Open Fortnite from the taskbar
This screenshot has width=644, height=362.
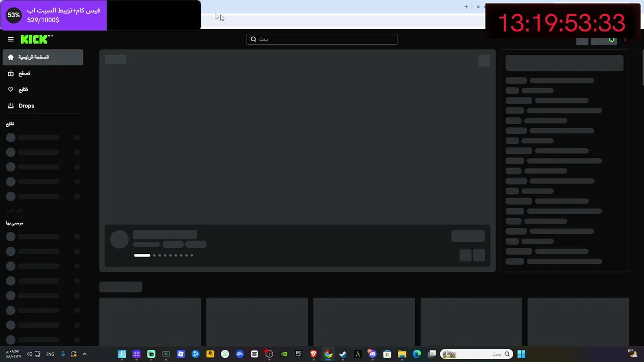coord(122,354)
